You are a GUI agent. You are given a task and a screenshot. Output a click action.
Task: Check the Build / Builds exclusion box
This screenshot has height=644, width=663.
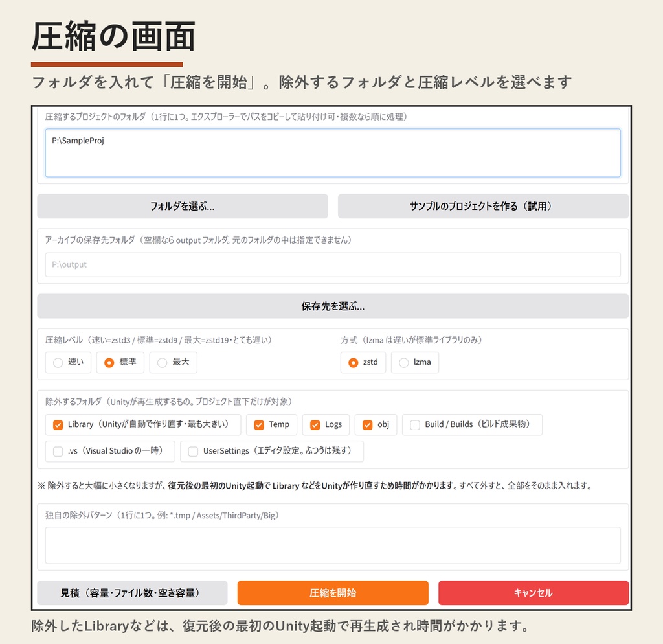pyautogui.click(x=415, y=425)
